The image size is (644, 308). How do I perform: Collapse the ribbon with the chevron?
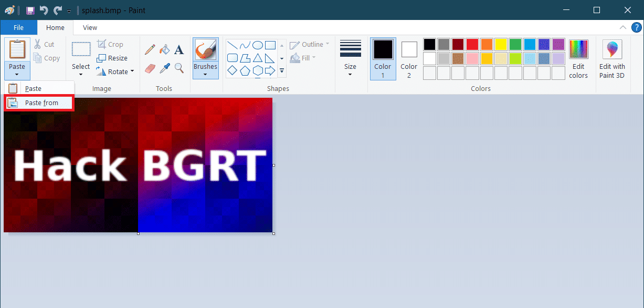[x=623, y=27]
